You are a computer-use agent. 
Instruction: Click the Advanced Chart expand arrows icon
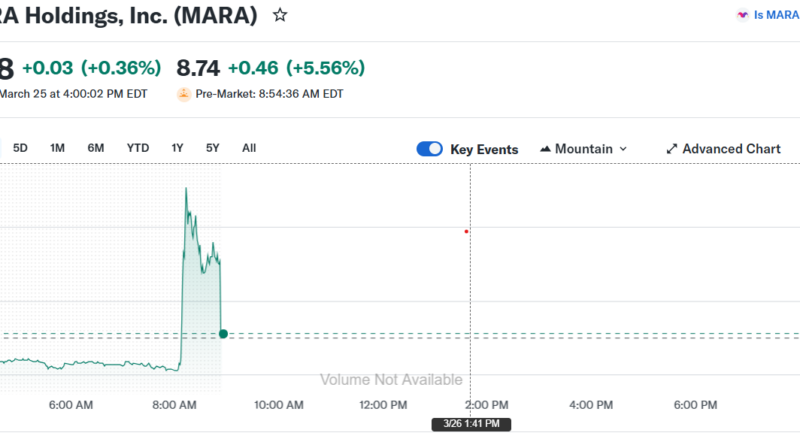tap(672, 149)
